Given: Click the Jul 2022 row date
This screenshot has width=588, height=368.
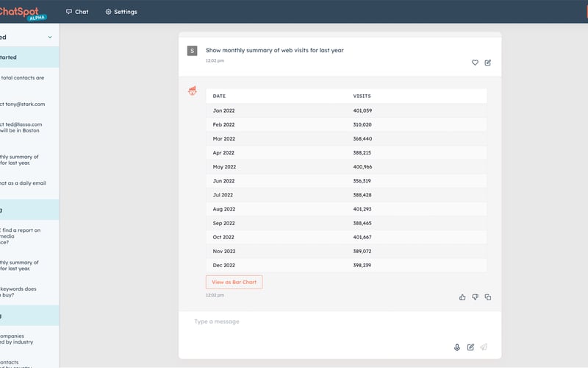Looking at the screenshot, I should coord(223,195).
